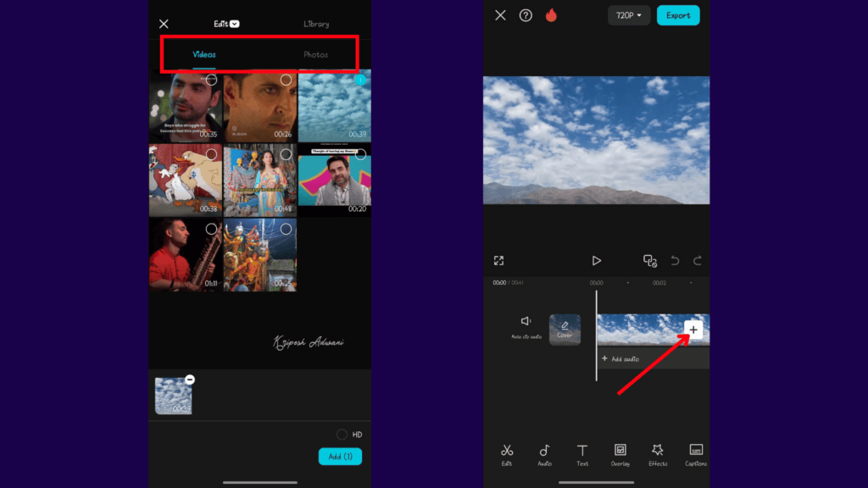Image resolution: width=868 pixels, height=488 pixels.
Task: Open the Library tab
Action: click(316, 23)
